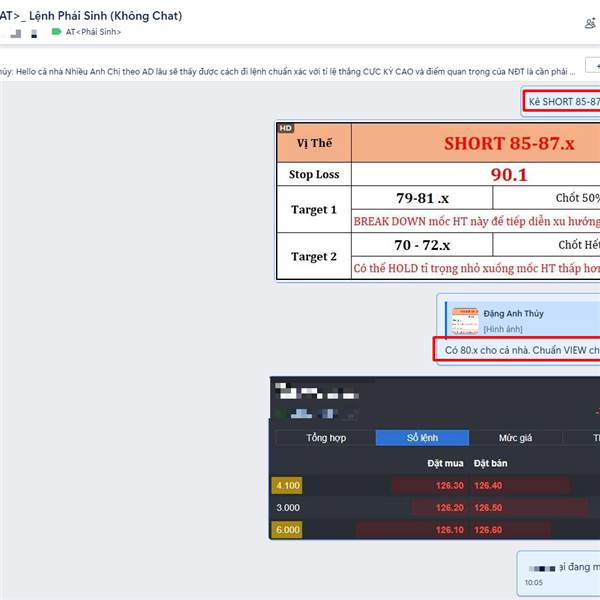Click ask price 126.60

click(488, 530)
